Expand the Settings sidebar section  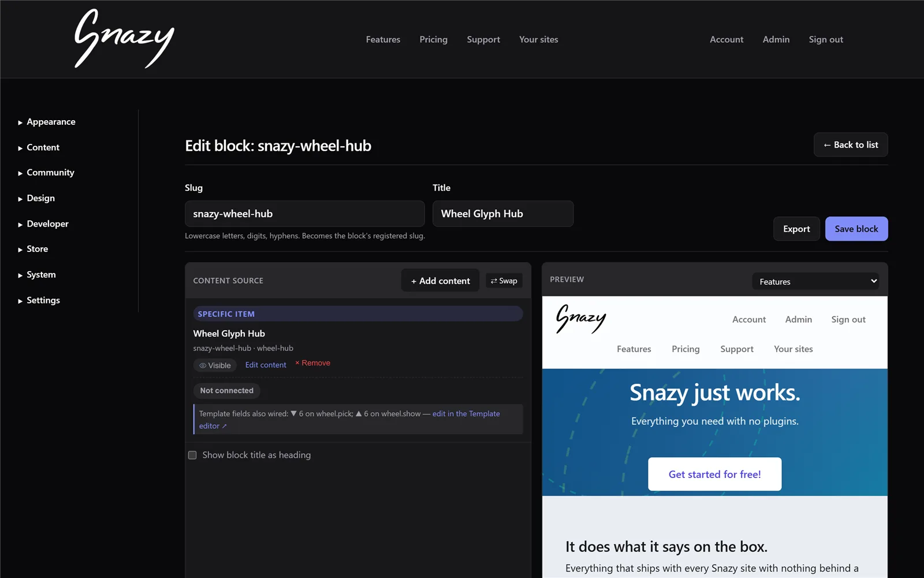pyautogui.click(x=39, y=301)
